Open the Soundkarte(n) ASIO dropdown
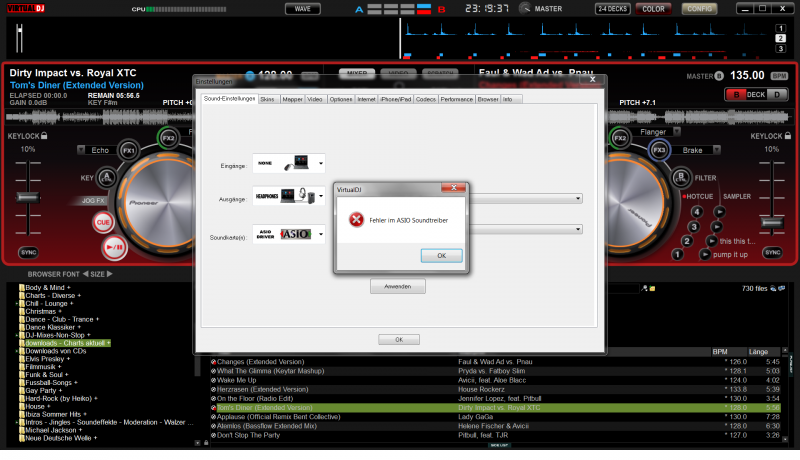This screenshot has width=800, height=460. pos(320,234)
